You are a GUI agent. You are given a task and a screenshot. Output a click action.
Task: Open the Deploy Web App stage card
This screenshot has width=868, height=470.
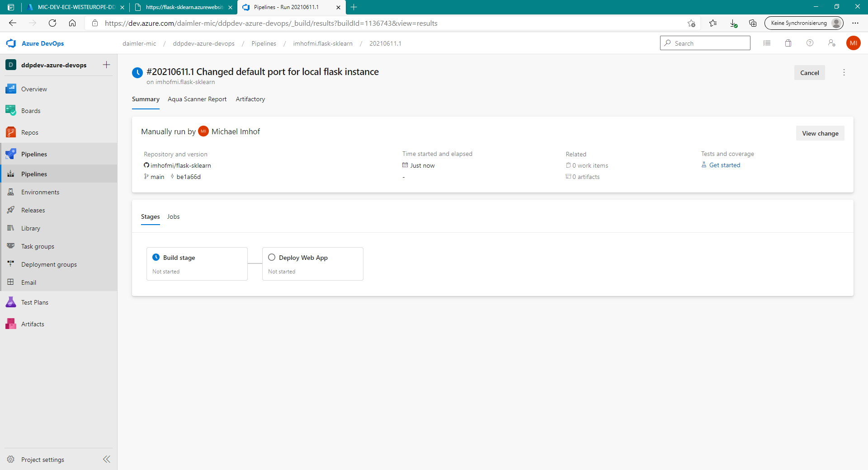(x=313, y=264)
